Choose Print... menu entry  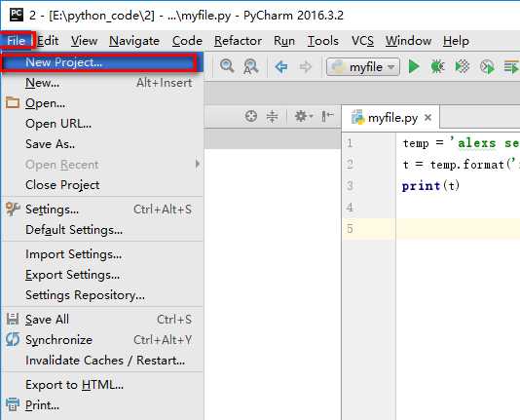coord(102,405)
